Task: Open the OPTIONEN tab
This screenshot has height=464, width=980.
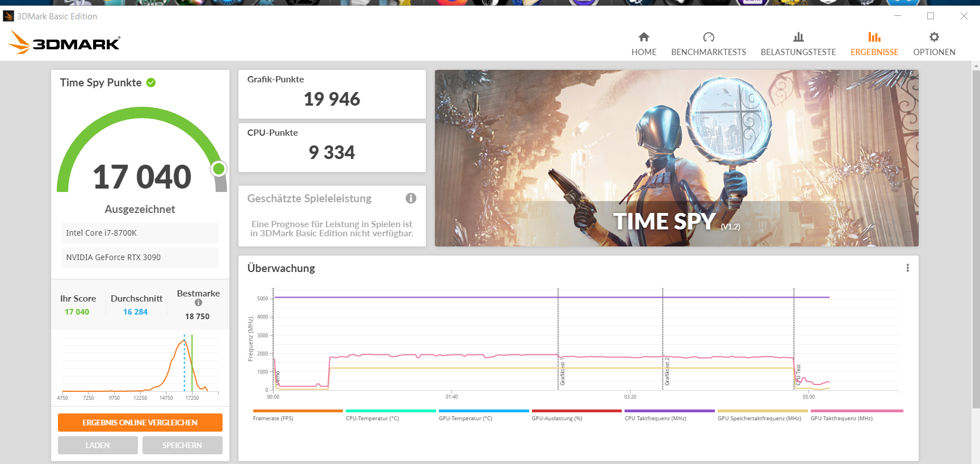Action: click(934, 44)
